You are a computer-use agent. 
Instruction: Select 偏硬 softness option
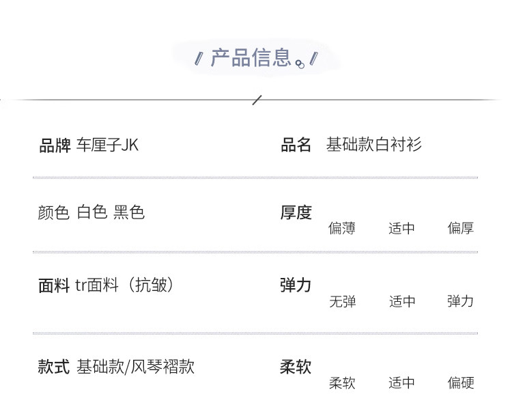461,383
